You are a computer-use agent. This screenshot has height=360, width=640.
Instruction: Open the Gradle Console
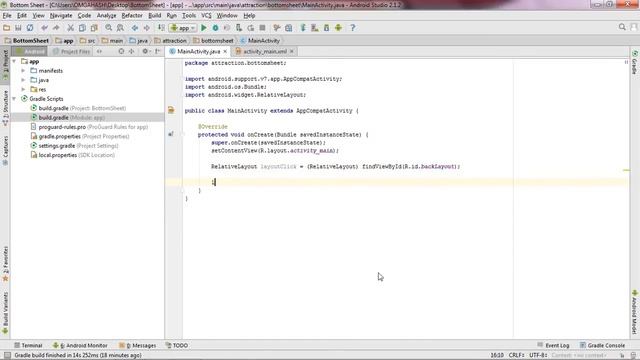pos(602,345)
